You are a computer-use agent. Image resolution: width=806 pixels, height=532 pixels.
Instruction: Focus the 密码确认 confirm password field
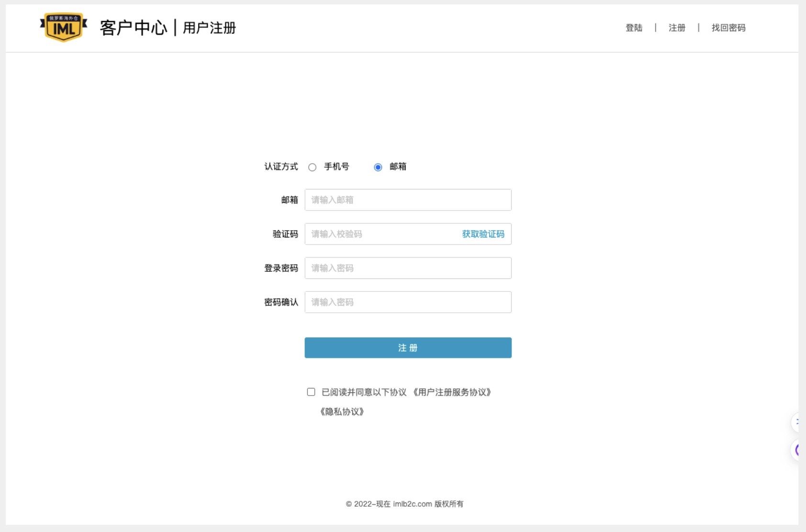click(407, 302)
